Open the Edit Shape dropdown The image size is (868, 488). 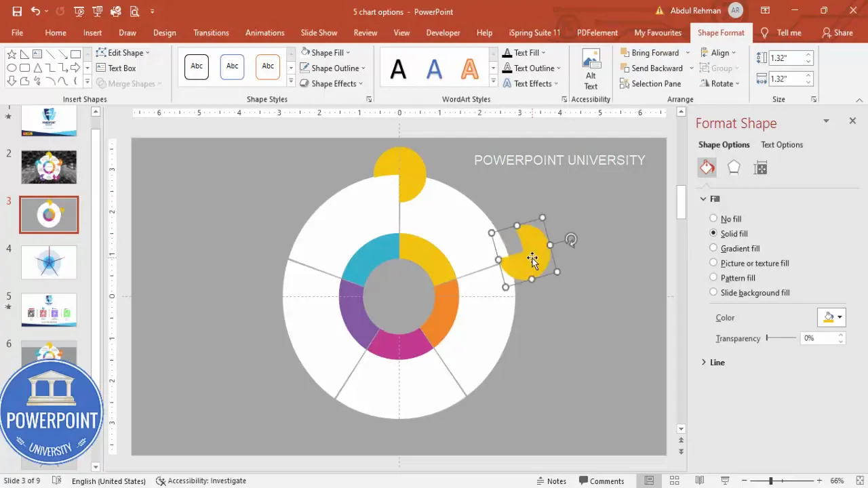click(x=123, y=52)
